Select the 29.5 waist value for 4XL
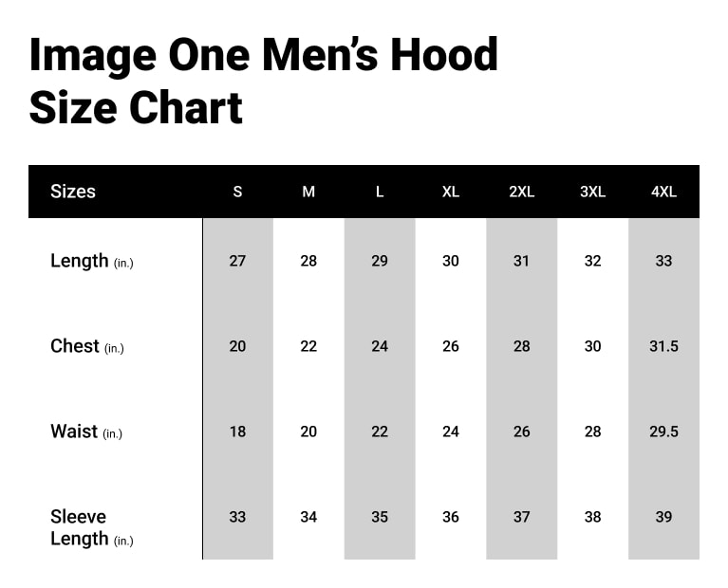The image size is (728, 588). (663, 432)
